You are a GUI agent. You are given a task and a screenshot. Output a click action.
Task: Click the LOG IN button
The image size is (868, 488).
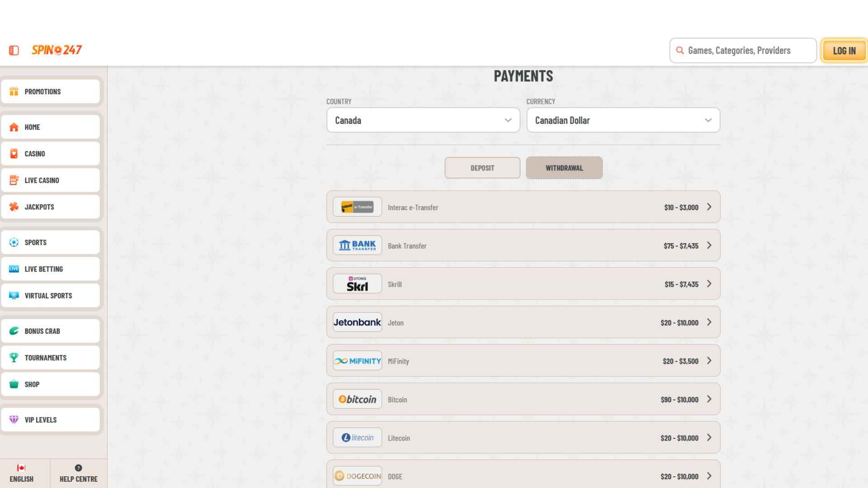[844, 51]
